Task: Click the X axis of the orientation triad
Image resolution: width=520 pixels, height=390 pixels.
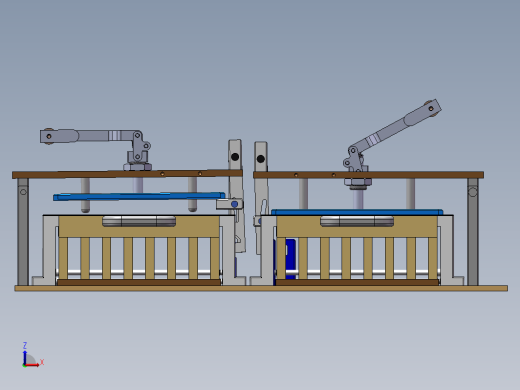Action: click(x=32, y=365)
